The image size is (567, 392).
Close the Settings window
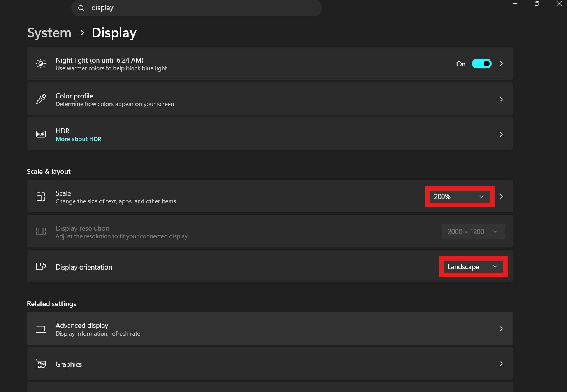tap(559, 3)
